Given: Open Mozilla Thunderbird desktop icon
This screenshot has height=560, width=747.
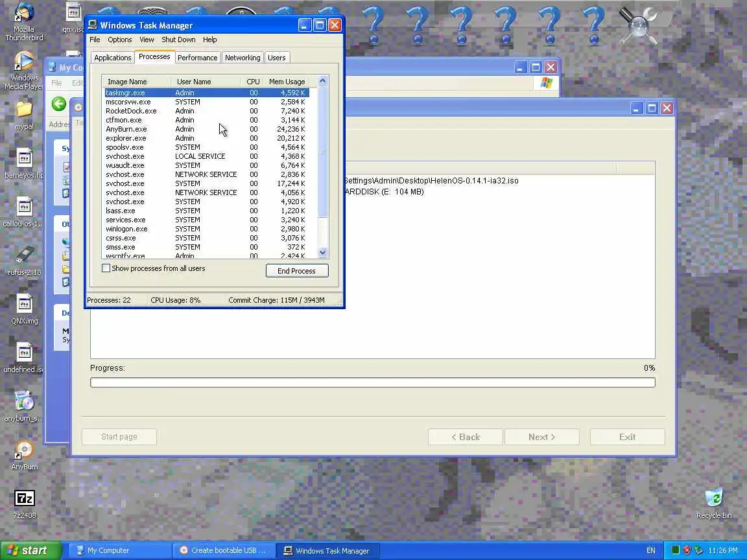Looking at the screenshot, I should click(24, 23).
